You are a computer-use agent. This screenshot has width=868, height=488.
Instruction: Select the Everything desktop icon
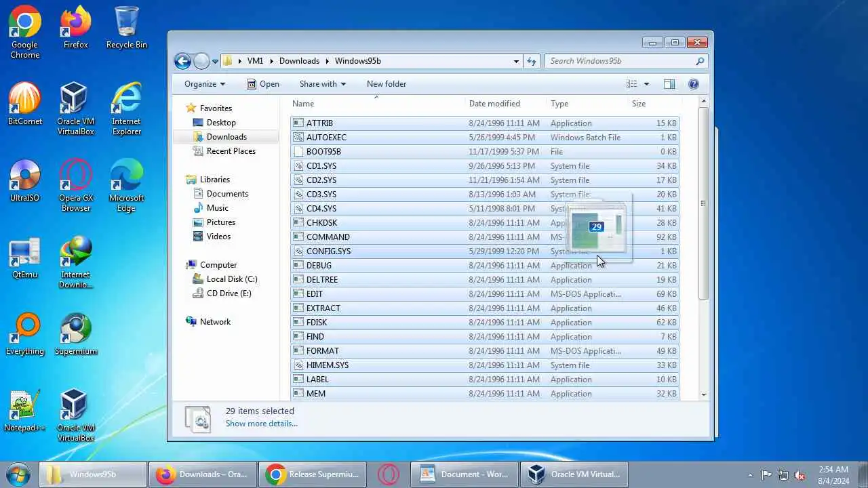pos(24,335)
